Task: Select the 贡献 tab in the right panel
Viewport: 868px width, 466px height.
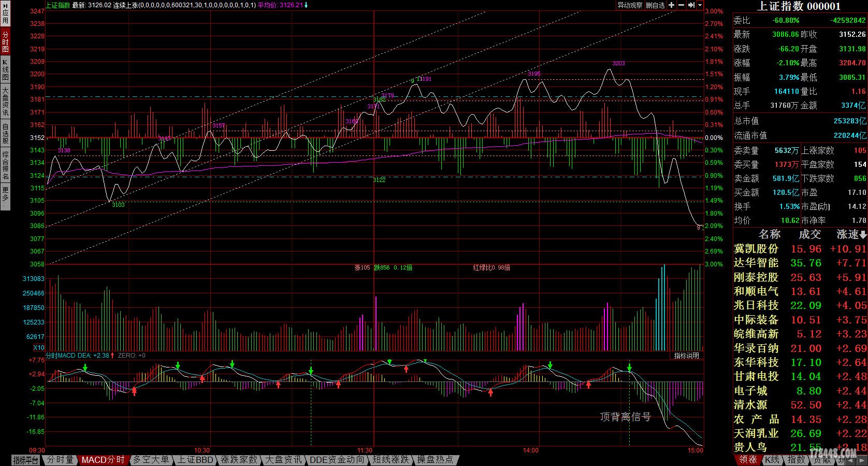Action: pos(822,460)
